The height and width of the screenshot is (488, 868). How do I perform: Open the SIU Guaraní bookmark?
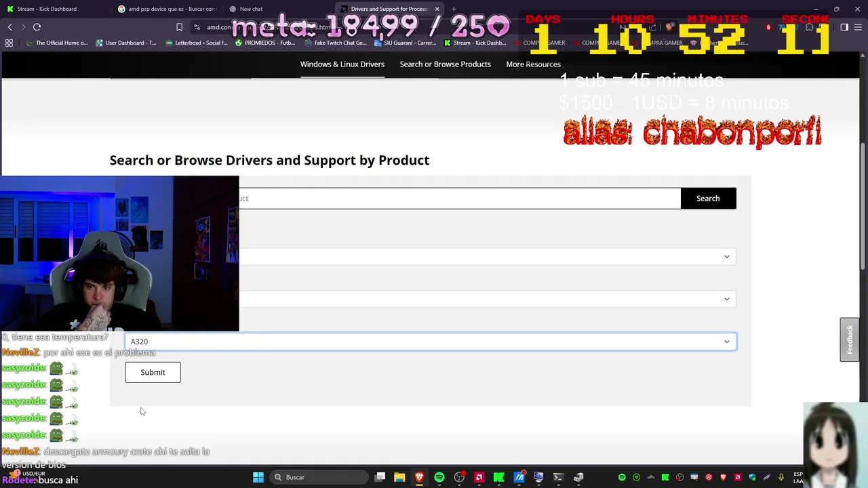tap(406, 43)
